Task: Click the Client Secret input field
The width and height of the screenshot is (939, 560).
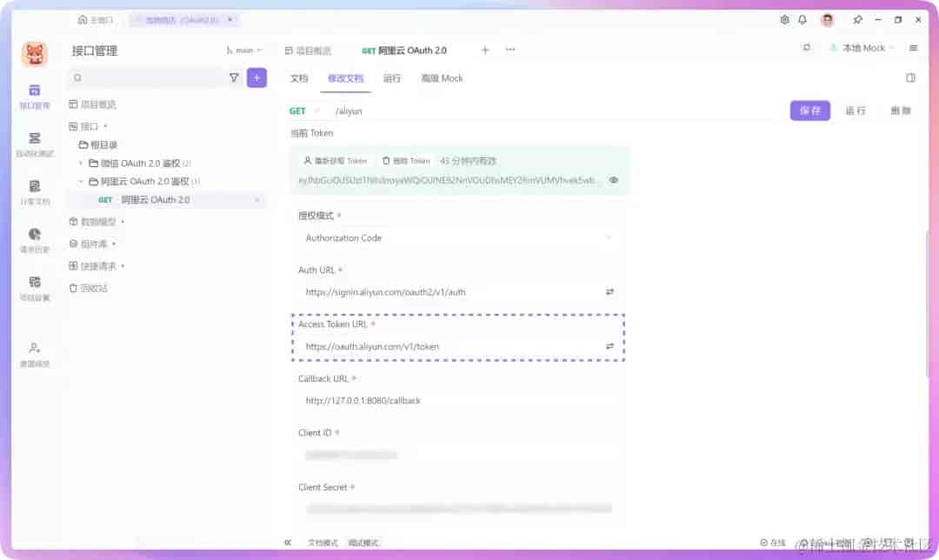Action: 458,509
